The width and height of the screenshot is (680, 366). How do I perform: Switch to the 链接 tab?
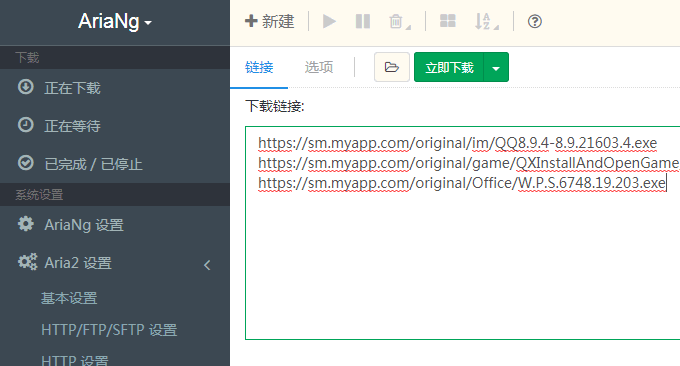(x=259, y=67)
